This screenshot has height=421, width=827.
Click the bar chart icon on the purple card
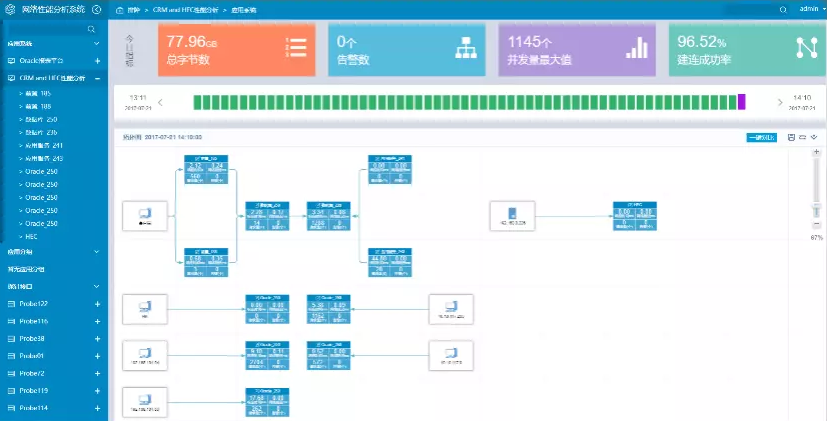pos(636,48)
